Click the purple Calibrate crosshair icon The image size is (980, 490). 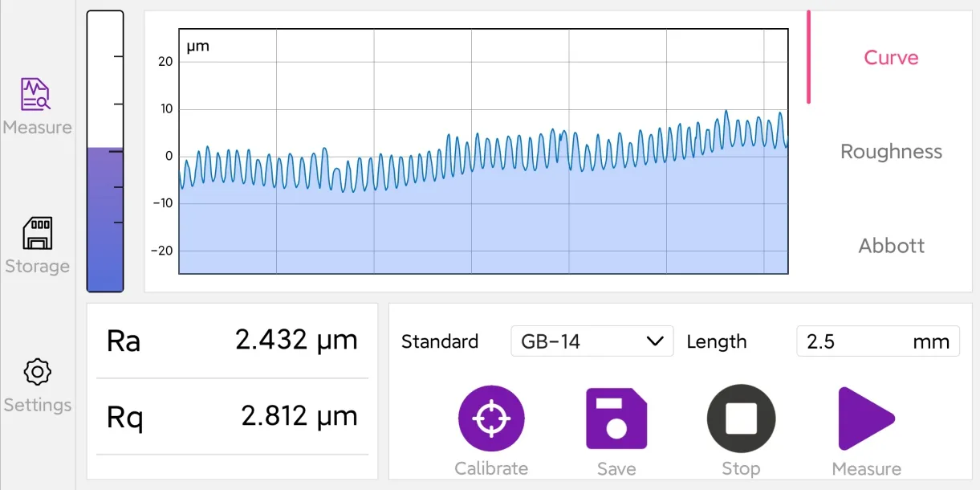click(x=491, y=419)
